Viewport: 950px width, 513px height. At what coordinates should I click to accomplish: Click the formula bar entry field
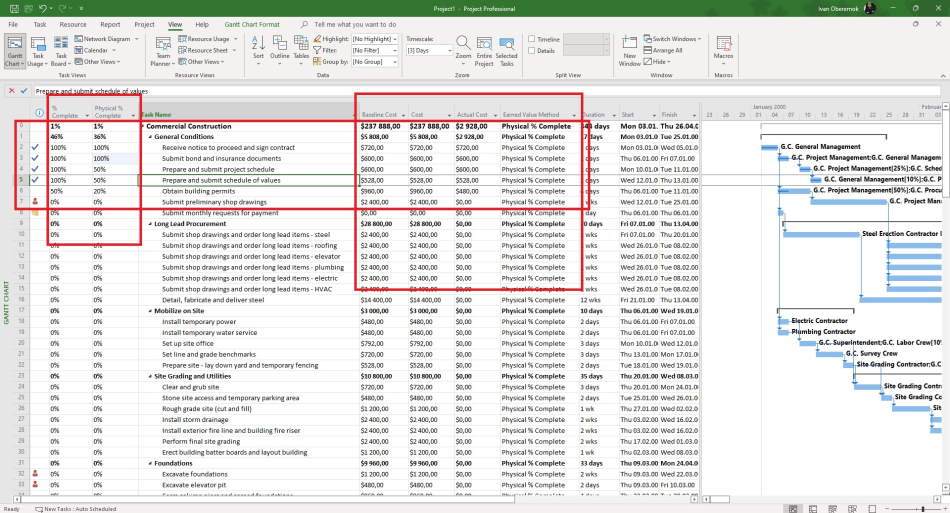[487, 91]
